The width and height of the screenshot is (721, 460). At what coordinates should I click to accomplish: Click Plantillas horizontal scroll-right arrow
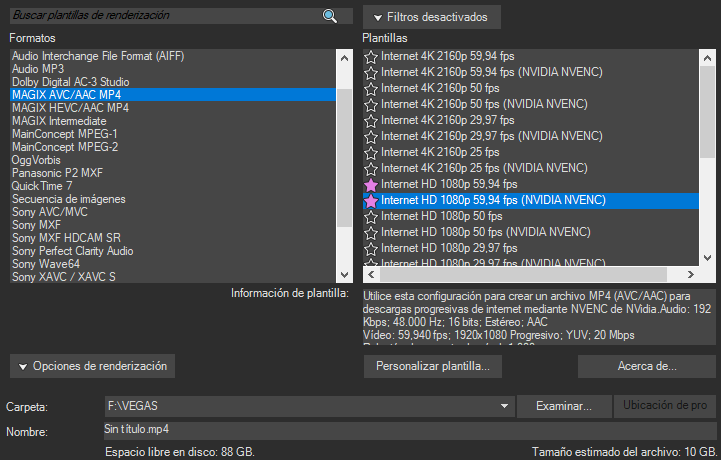click(690, 275)
